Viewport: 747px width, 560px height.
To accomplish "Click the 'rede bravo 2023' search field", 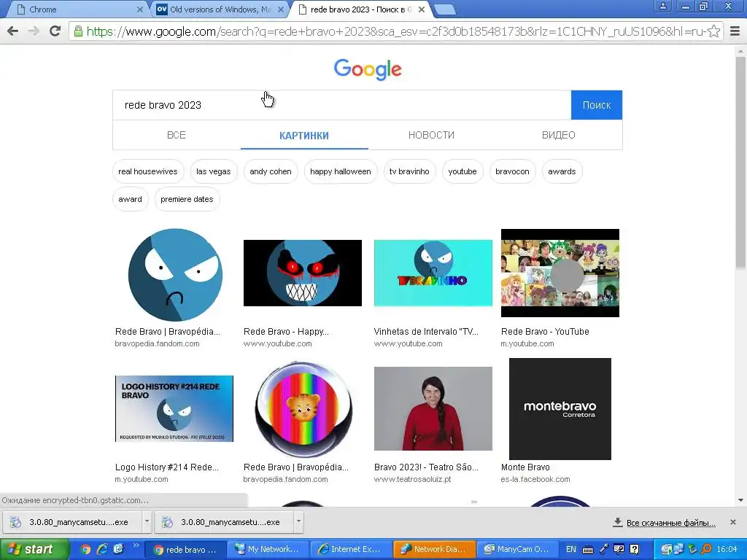I will [341, 105].
